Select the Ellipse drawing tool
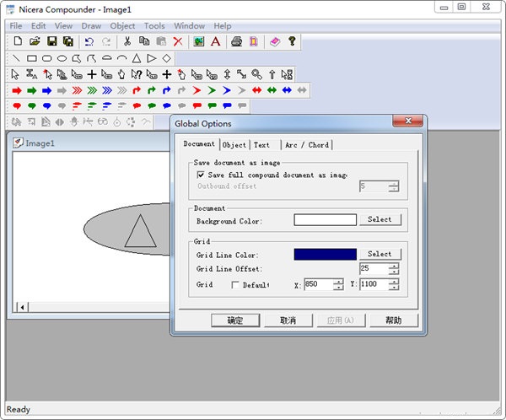506x420 pixels. click(62, 58)
